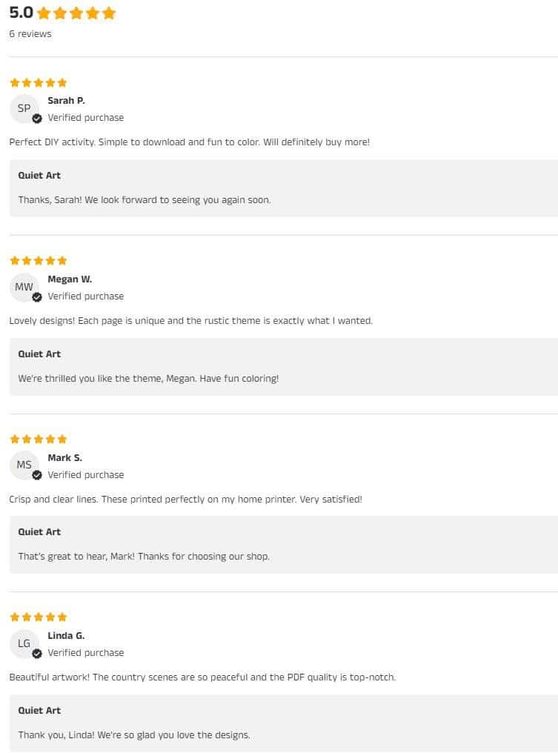This screenshot has height=756, width=558.
Task: Click the MW avatar for Megan W.
Action: [24, 288]
